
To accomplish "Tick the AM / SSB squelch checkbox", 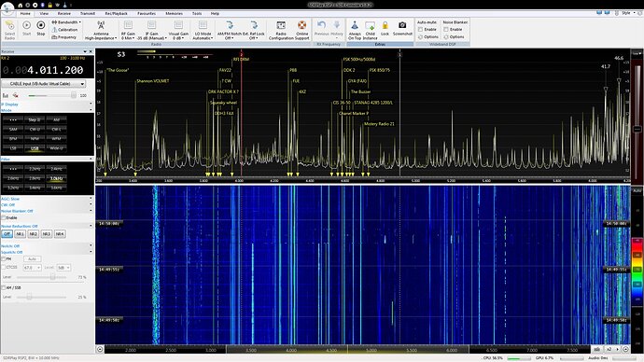I will tap(4, 287).
